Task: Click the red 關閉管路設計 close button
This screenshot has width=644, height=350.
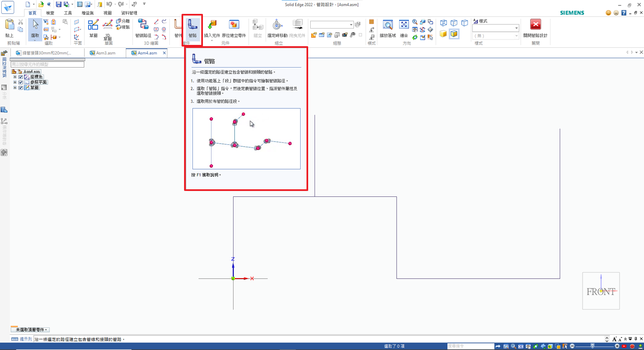Action: pos(535,28)
